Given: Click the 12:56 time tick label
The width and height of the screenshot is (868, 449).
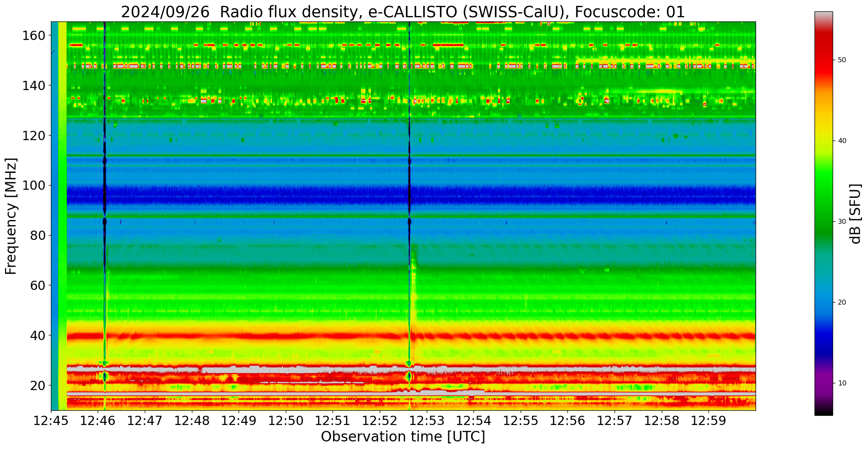Looking at the screenshot, I should (568, 421).
